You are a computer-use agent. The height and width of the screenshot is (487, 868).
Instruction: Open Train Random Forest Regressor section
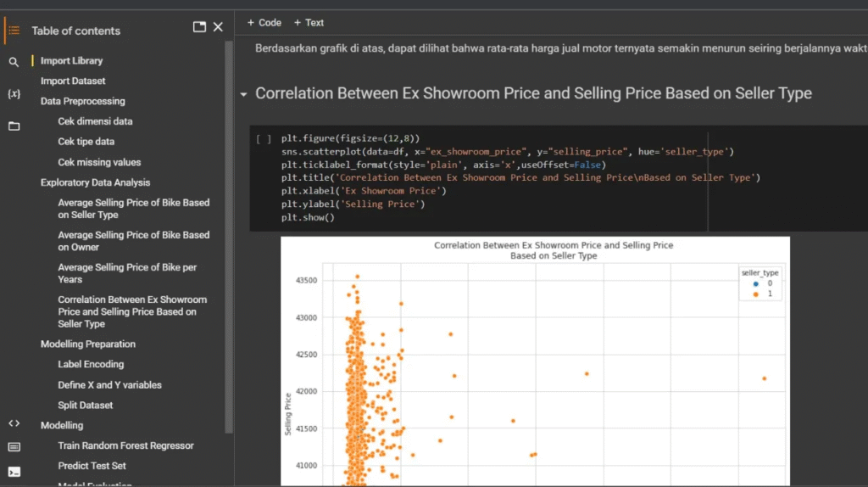125,445
